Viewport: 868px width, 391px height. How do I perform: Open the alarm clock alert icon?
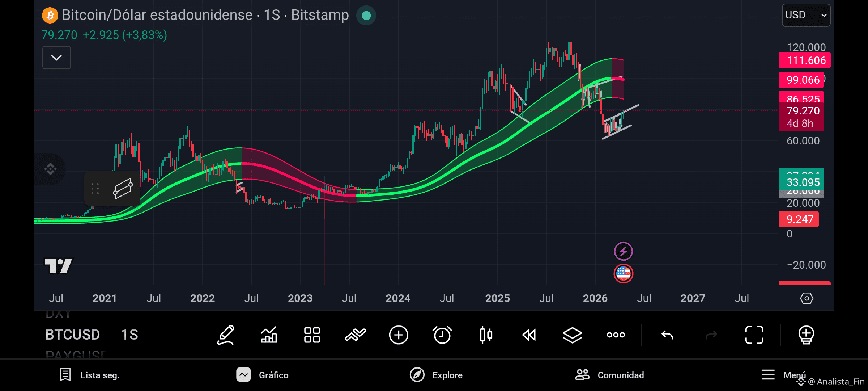point(442,335)
